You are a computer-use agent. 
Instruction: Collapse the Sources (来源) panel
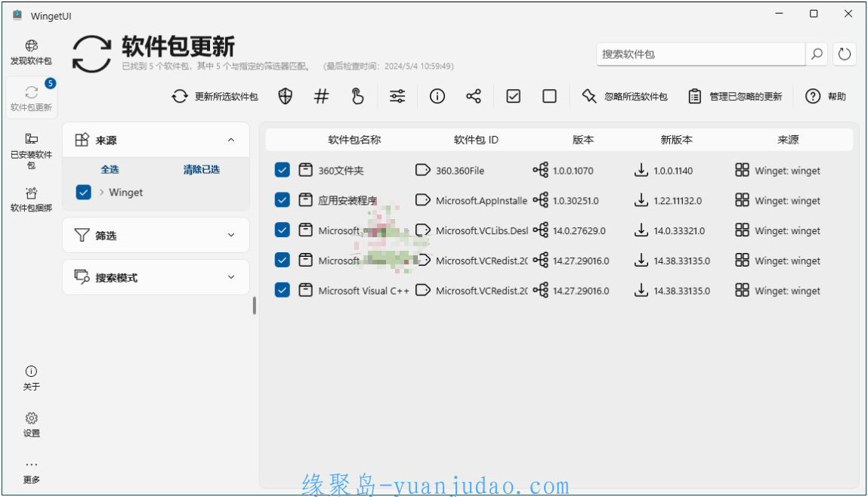[x=231, y=140]
